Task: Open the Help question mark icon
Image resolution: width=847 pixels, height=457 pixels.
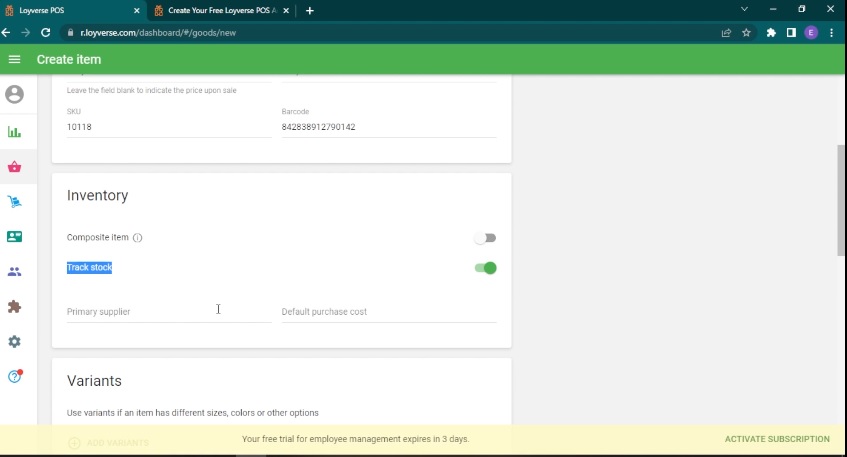Action: click(x=15, y=377)
